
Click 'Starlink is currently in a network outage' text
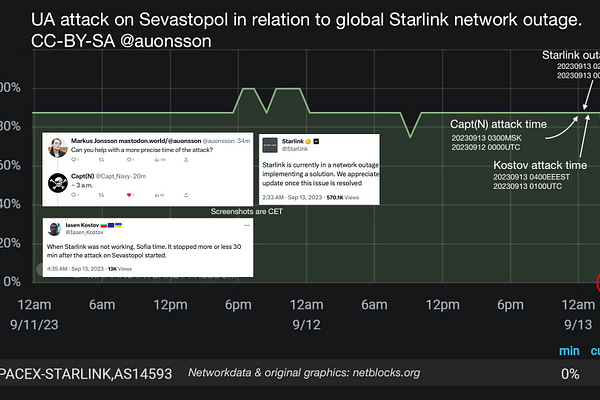(321, 165)
